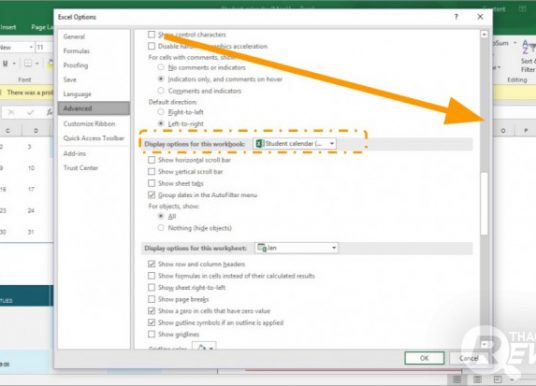Click calendar cell containing 24
The image size is (536, 386).
[31, 210]
